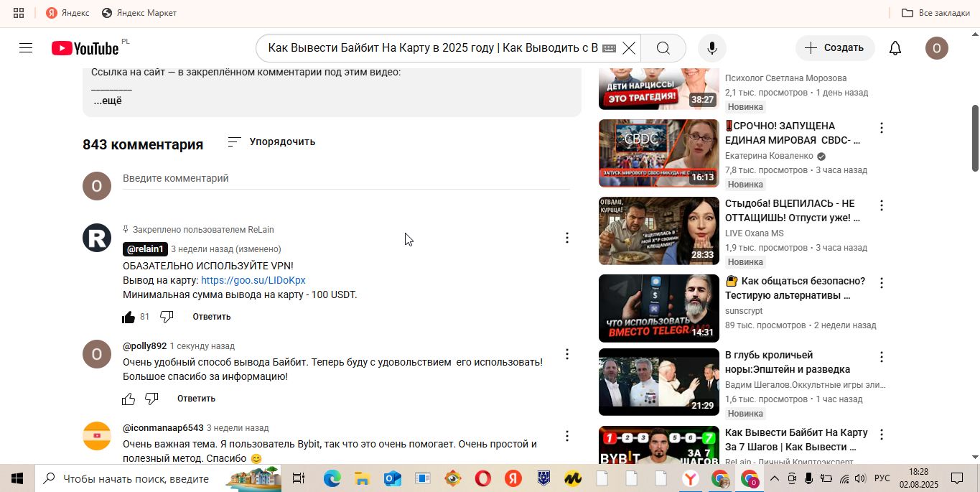The height and width of the screenshot is (492, 980).
Task: Launch Opera from the taskbar
Action: [x=482, y=478]
